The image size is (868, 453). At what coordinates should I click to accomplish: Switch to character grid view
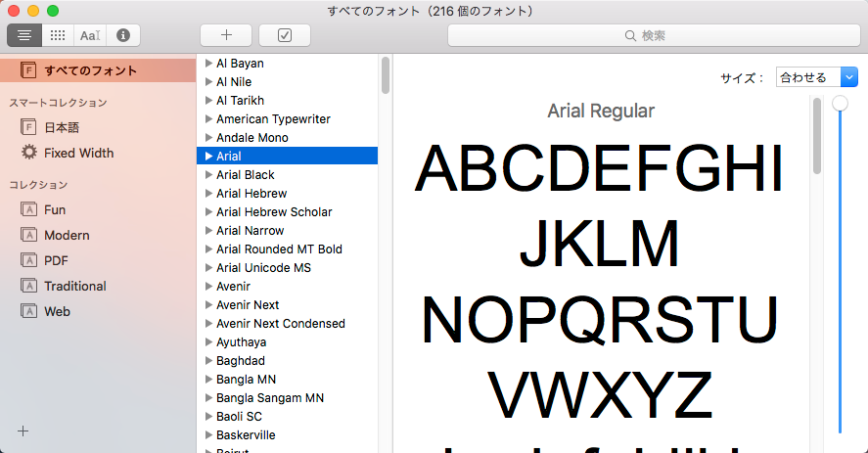tap(58, 35)
